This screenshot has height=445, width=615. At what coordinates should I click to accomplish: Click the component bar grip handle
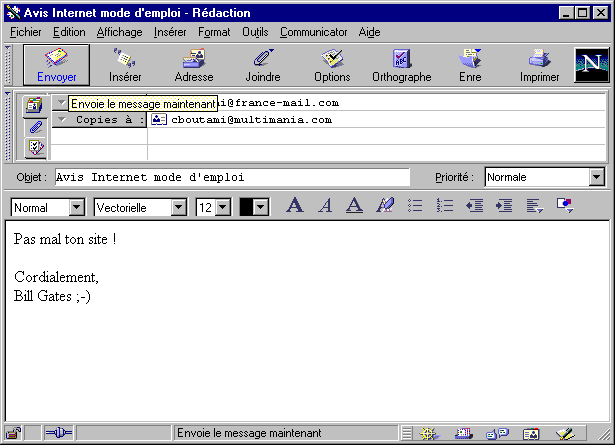[x=407, y=434]
